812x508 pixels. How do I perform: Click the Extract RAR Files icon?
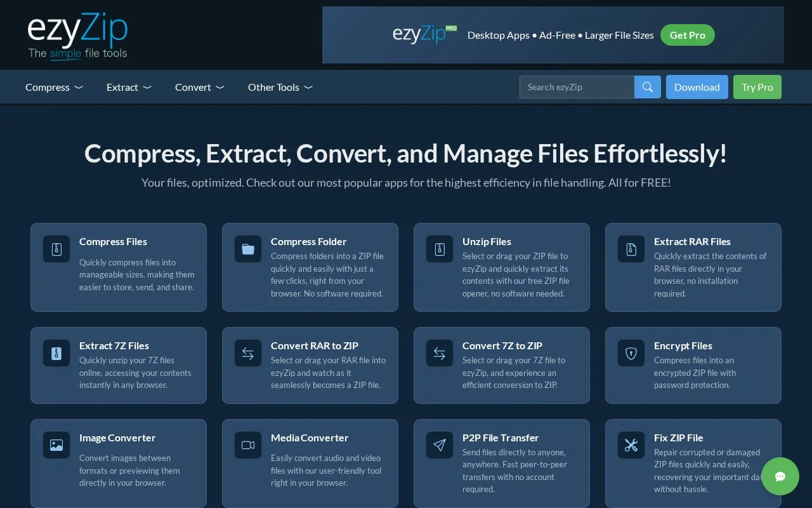[631, 249]
